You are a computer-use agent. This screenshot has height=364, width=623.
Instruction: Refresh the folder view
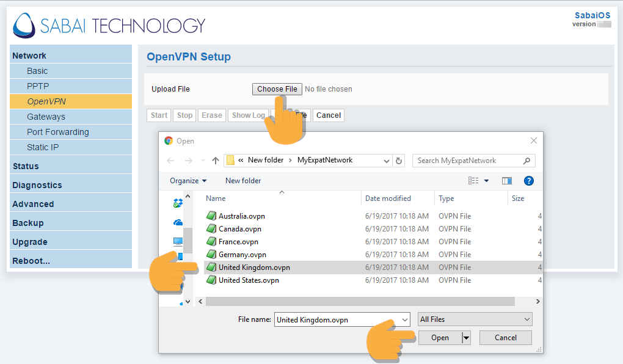pos(399,161)
